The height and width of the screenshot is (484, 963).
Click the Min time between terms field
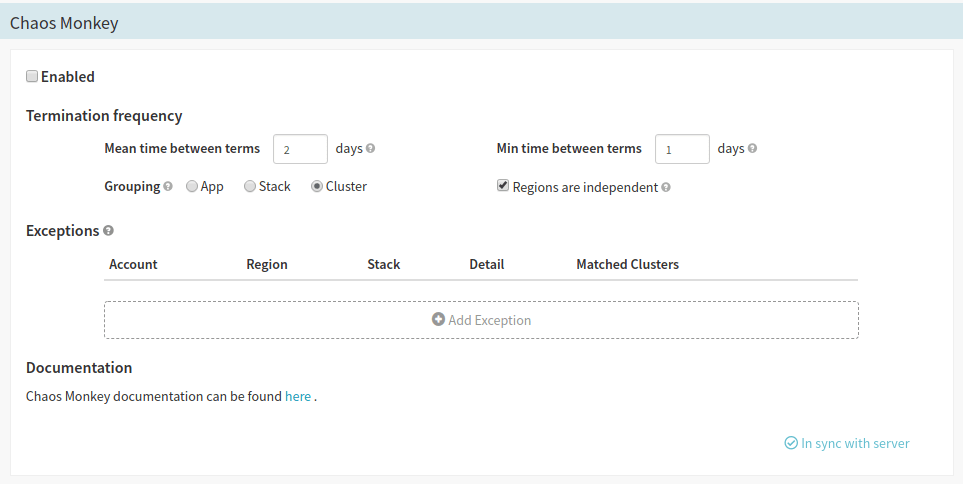682,149
